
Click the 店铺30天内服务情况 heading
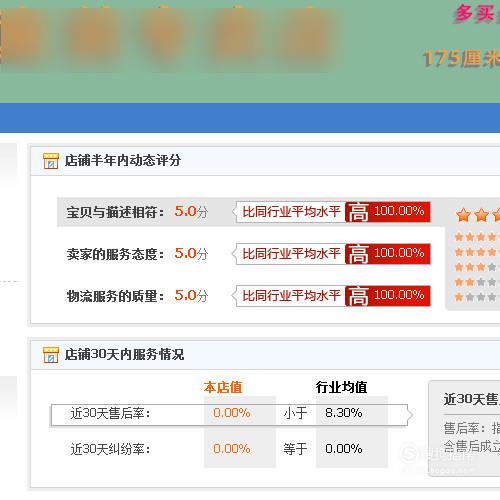click(x=124, y=354)
